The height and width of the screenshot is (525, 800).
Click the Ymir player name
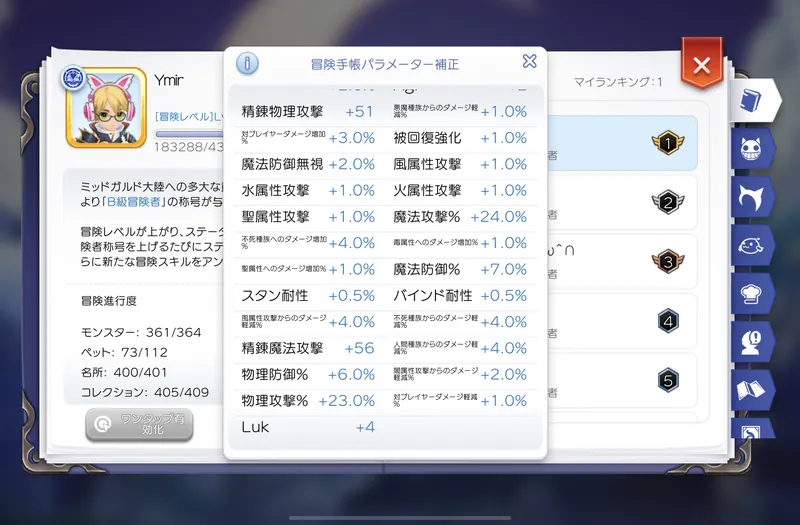(169, 80)
